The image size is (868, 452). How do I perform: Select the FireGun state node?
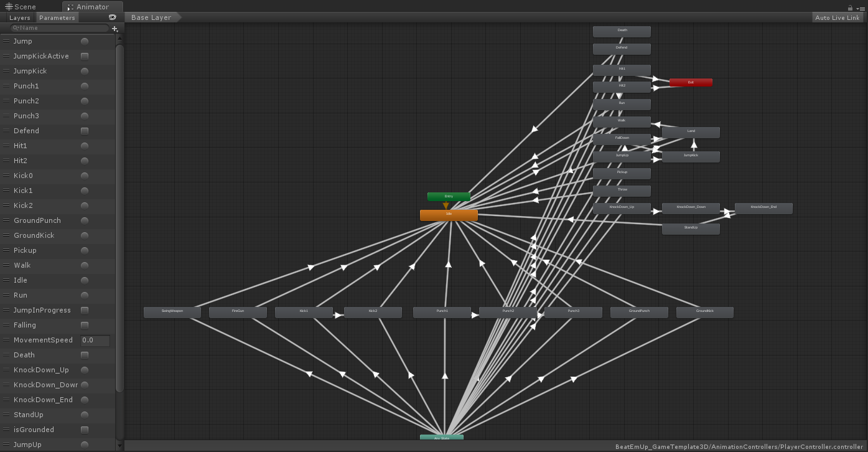238,312
